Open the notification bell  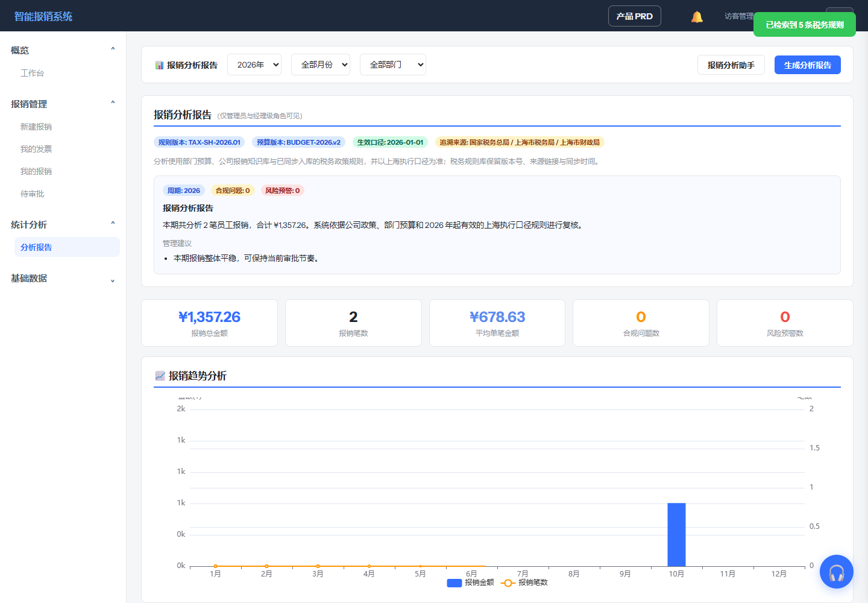[697, 17]
